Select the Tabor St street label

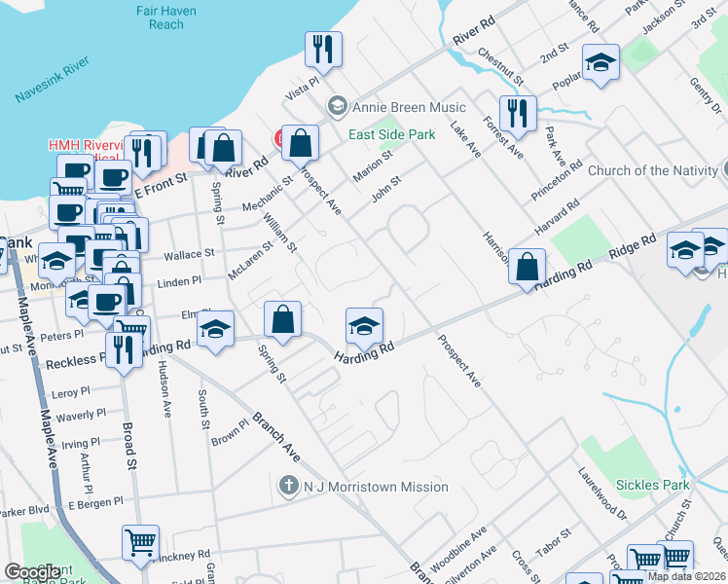pyautogui.click(x=553, y=543)
